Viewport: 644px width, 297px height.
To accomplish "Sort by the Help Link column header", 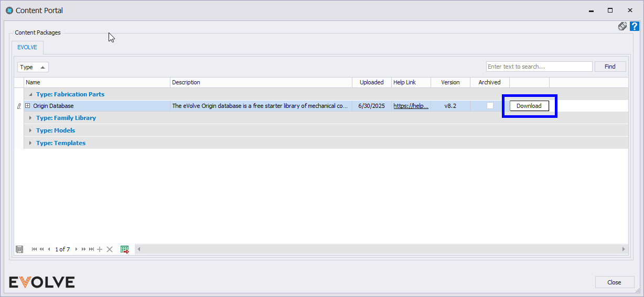I will 411,82.
